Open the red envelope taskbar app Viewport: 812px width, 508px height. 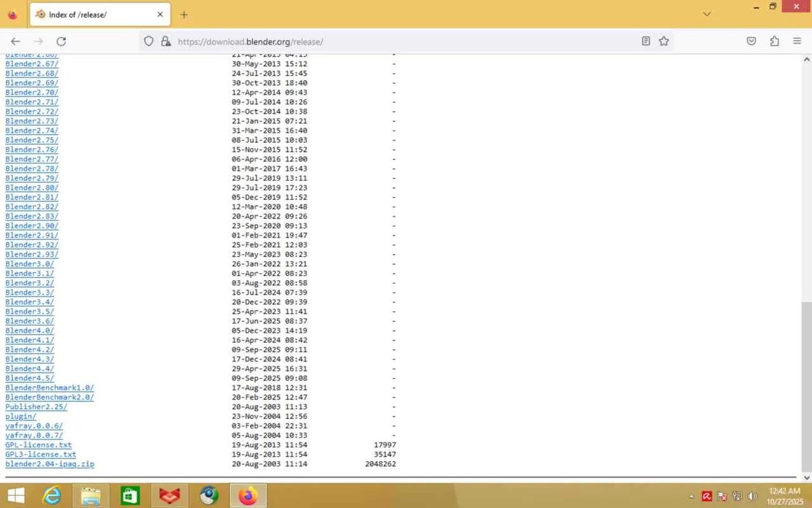[x=169, y=495]
